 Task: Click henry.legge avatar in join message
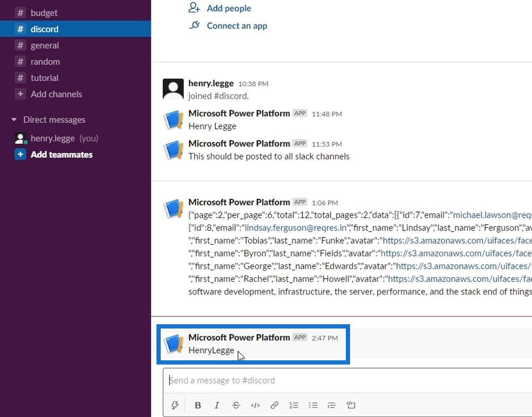tap(173, 89)
